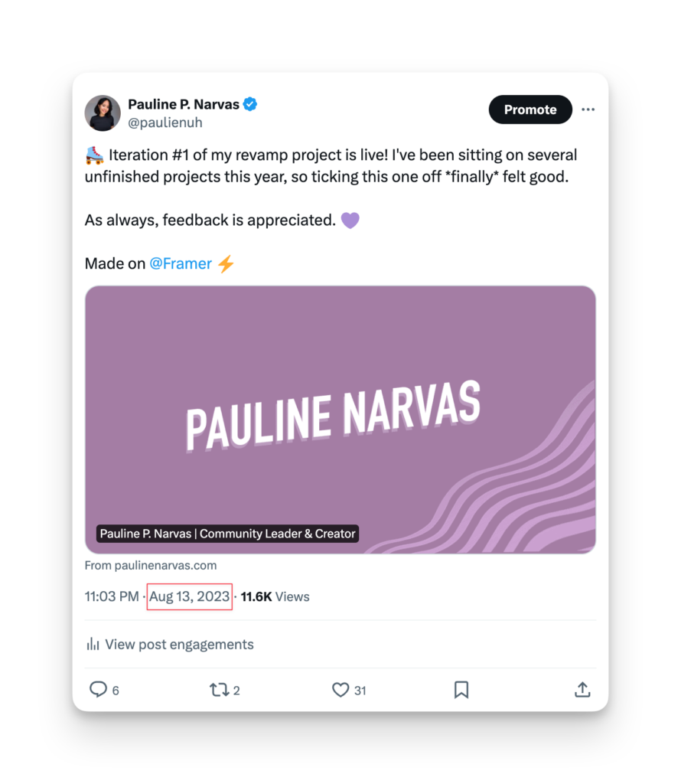Viewport: 681px width, 784px height.
Task: Click the Aug 13, 2023 date
Action: (x=190, y=596)
